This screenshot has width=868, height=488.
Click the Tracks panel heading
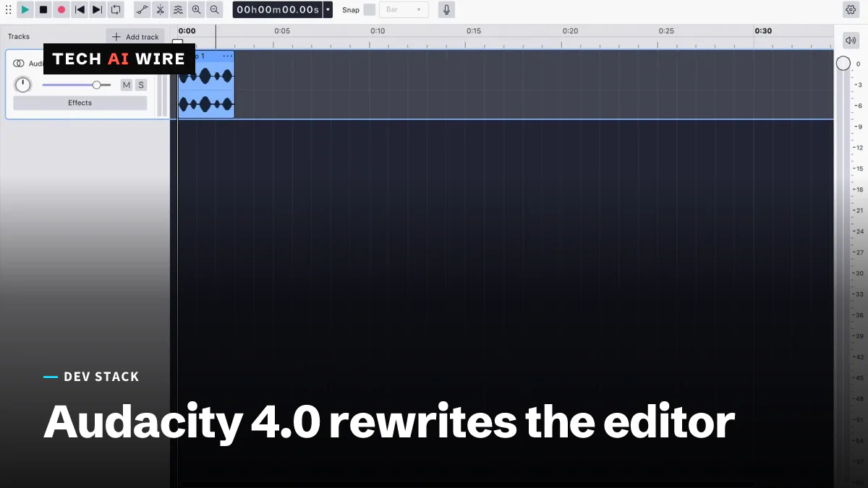coord(19,36)
